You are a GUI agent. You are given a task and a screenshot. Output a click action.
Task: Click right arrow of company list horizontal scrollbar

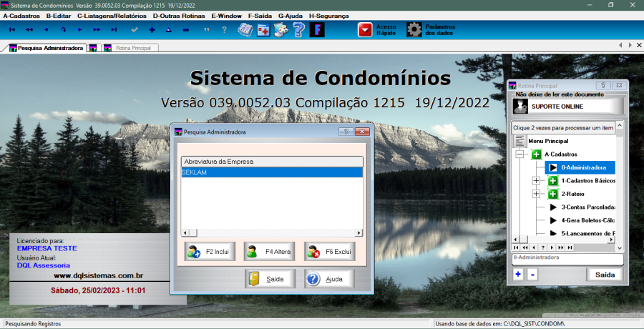click(x=359, y=233)
